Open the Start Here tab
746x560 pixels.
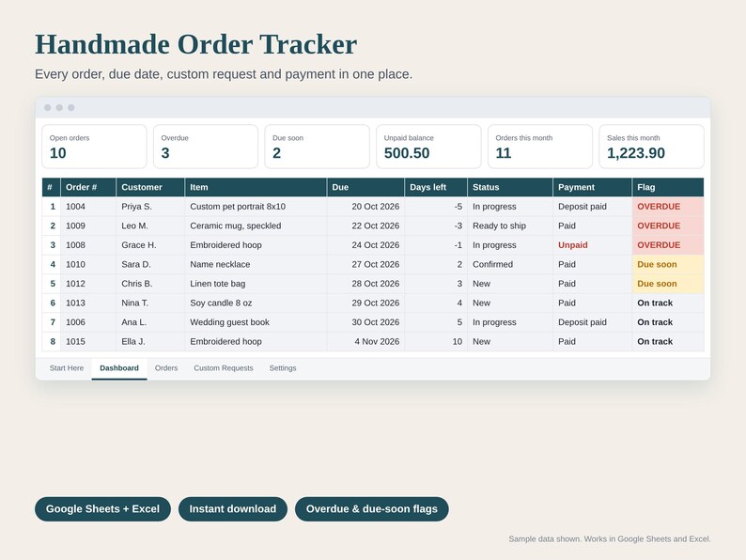pyautogui.click(x=67, y=368)
